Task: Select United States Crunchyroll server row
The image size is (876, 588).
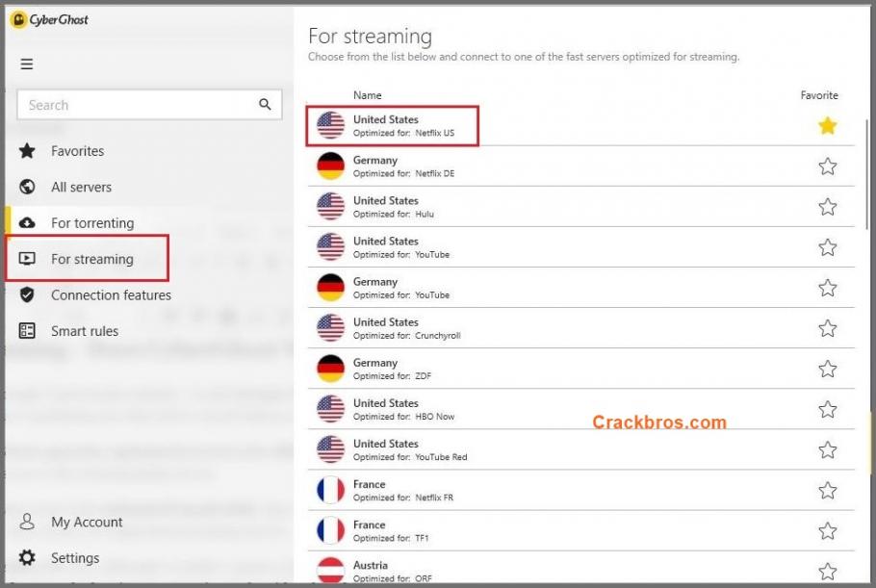Action: coord(581,328)
